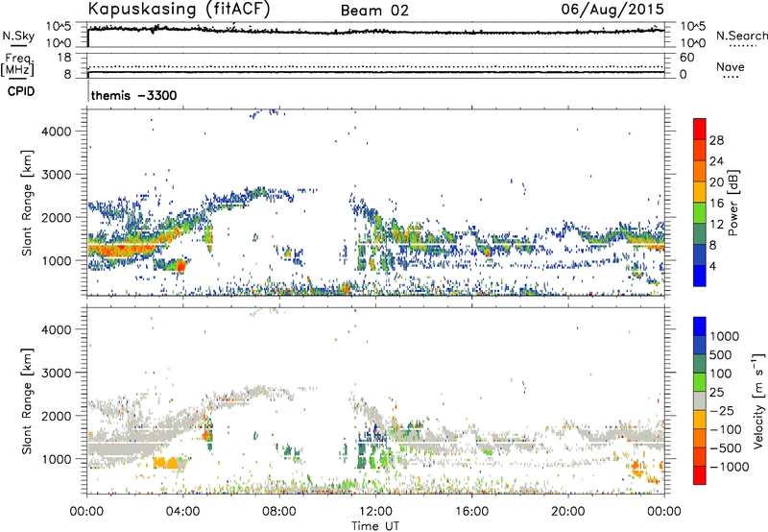Image resolution: width=768 pixels, height=532 pixels.
Task: Pick the Velocity segment between -500 and -100
Action: tap(700, 439)
